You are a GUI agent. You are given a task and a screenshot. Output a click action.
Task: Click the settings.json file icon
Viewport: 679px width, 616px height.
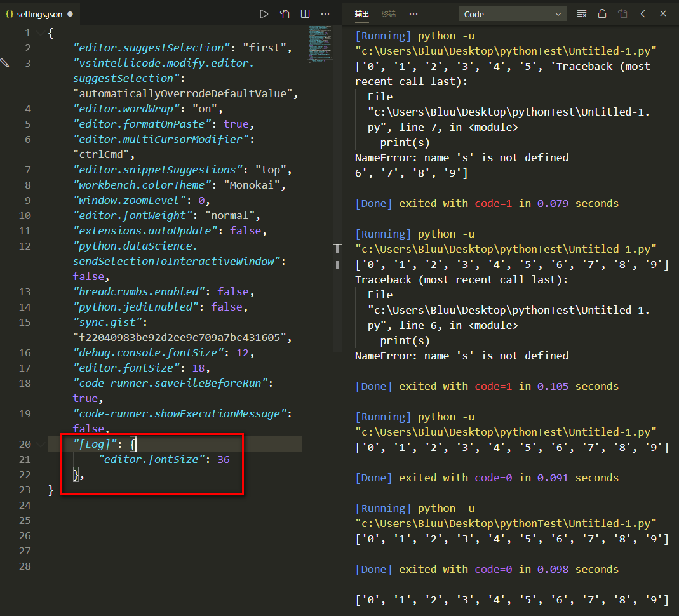[x=9, y=13]
